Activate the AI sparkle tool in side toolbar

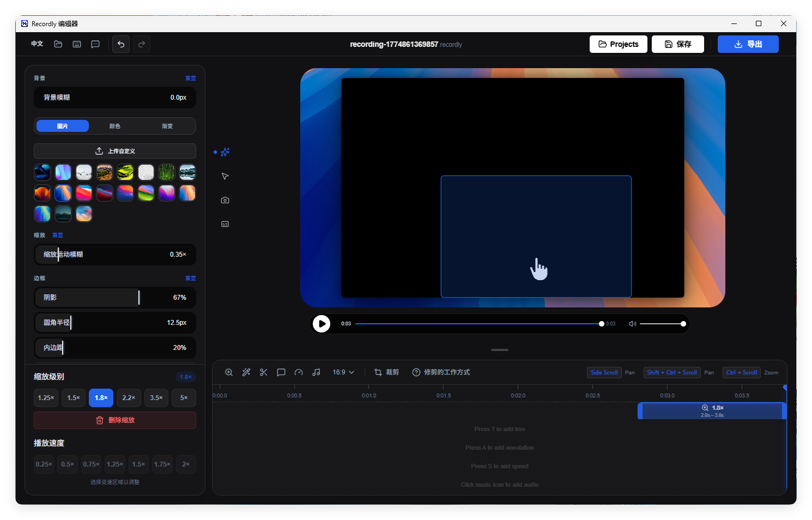tap(225, 152)
